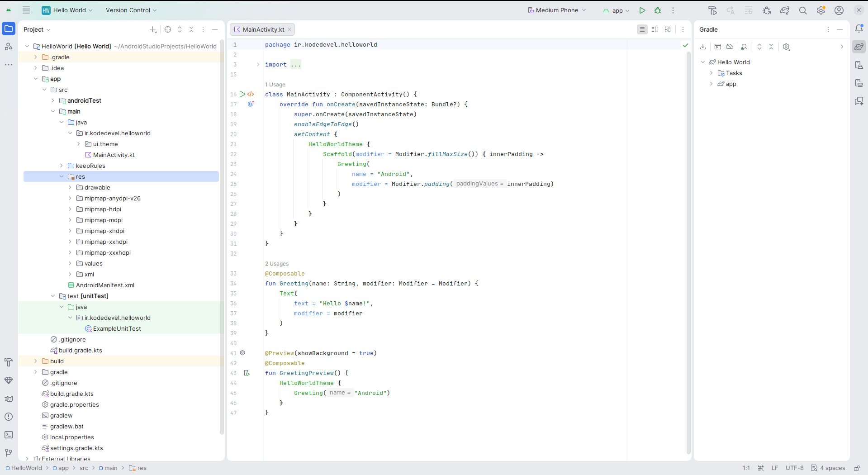Open the Problems tool window
This screenshot has height=475, width=868.
(9, 417)
